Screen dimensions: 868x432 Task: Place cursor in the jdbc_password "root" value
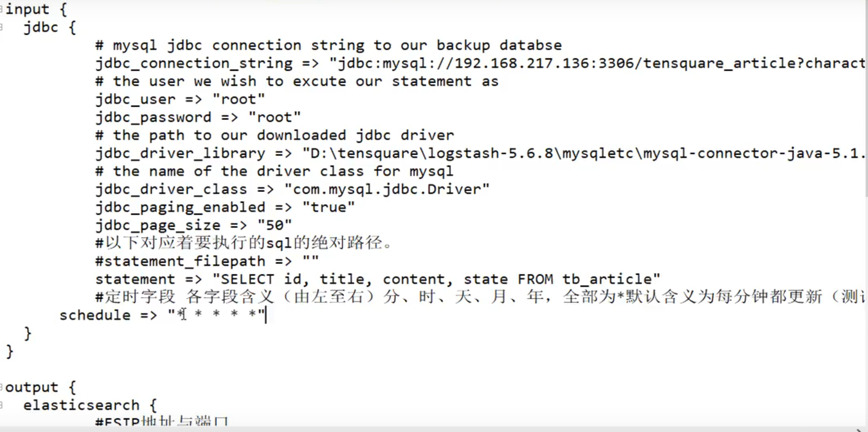(274, 117)
